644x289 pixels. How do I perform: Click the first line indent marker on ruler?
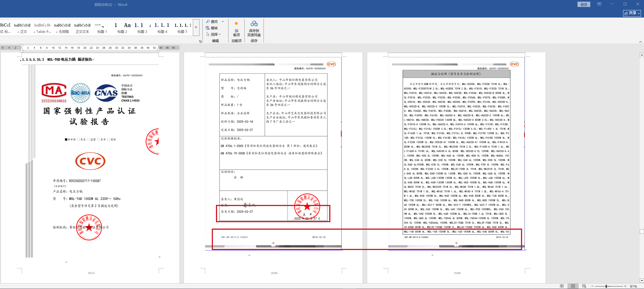coord(21,46)
